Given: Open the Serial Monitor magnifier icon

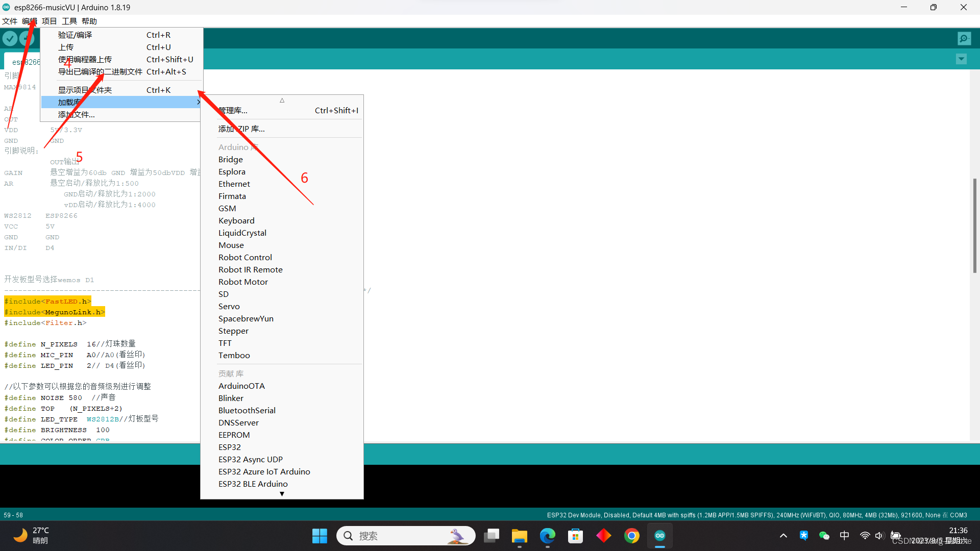Looking at the screenshot, I should point(964,39).
